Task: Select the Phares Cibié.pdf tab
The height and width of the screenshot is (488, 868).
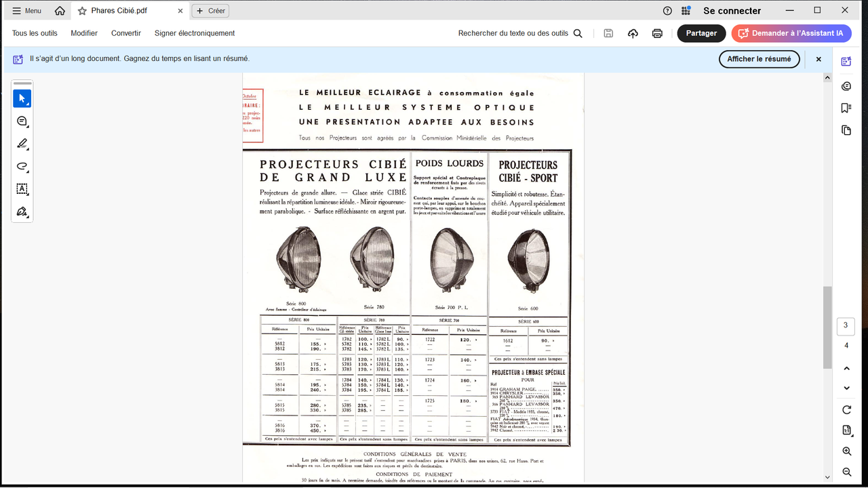Action: point(130,11)
